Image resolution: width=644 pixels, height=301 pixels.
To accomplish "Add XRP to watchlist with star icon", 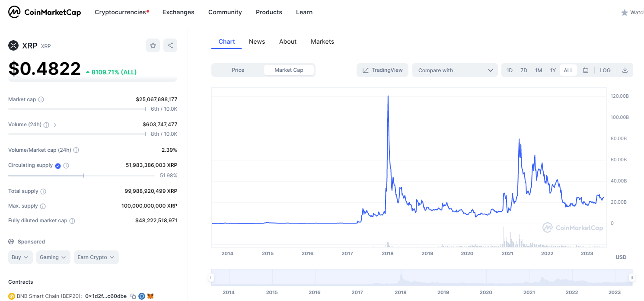I will 153,45.
